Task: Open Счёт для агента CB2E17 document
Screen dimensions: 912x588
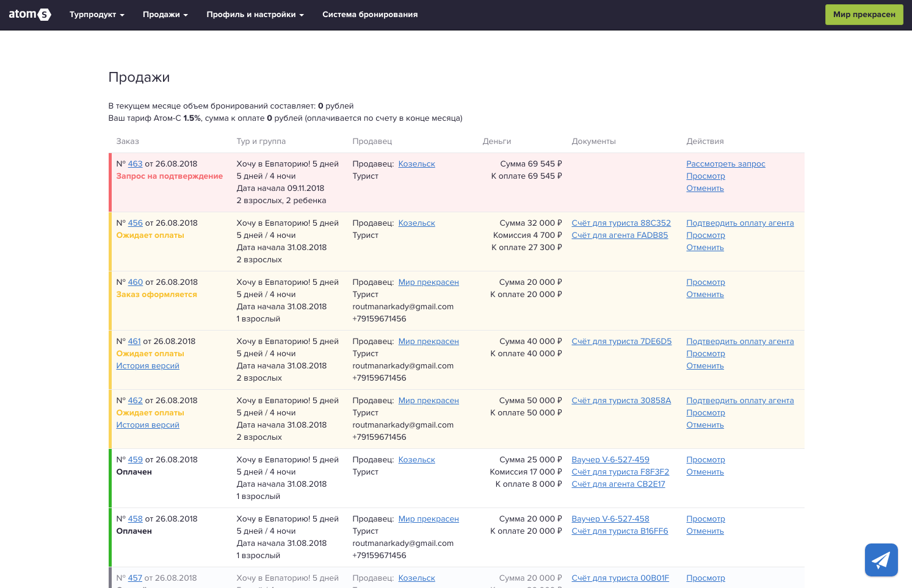Action: tap(618, 484)
